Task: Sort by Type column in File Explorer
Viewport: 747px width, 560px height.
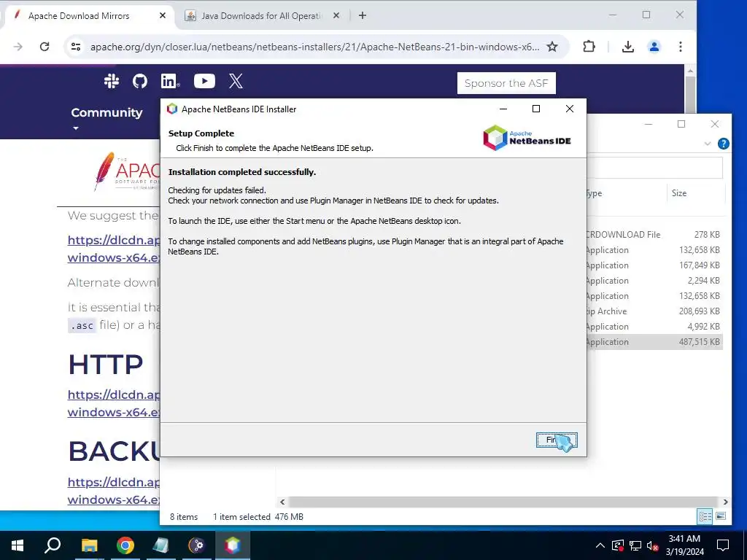Action: (x=595, y=192)
